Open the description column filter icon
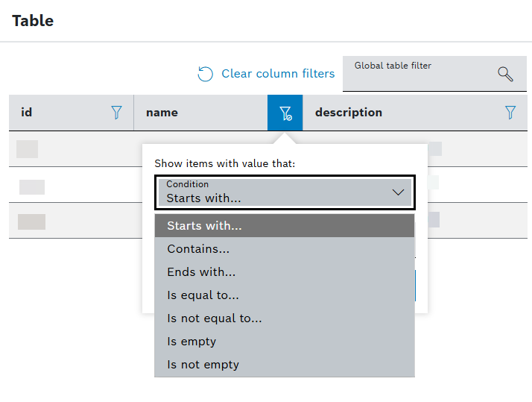This screenshot has width=532, height=402. (510, 113)
